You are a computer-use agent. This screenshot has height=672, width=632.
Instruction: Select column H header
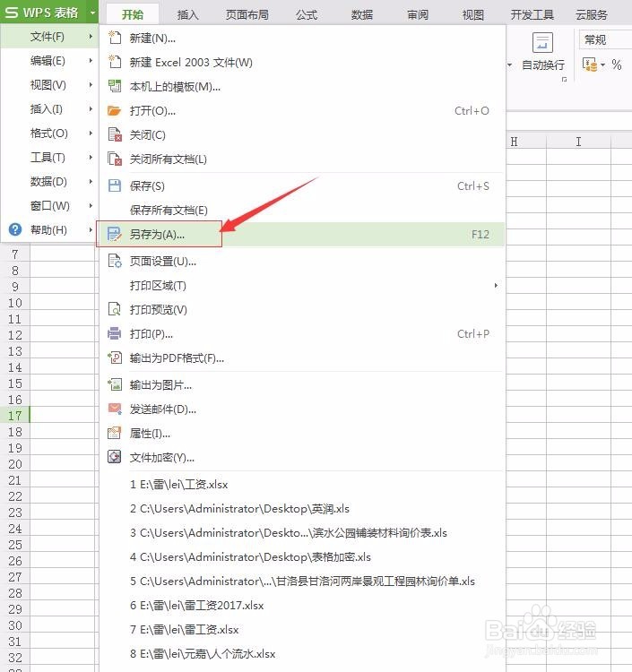click(x=526, y=142)
